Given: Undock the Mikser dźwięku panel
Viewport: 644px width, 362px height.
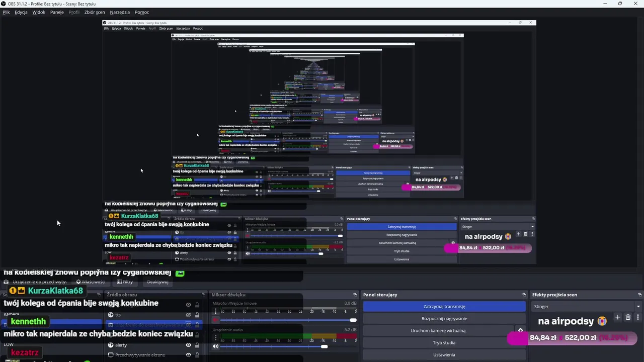Looking at the screenshot, I should coord(355,295).
